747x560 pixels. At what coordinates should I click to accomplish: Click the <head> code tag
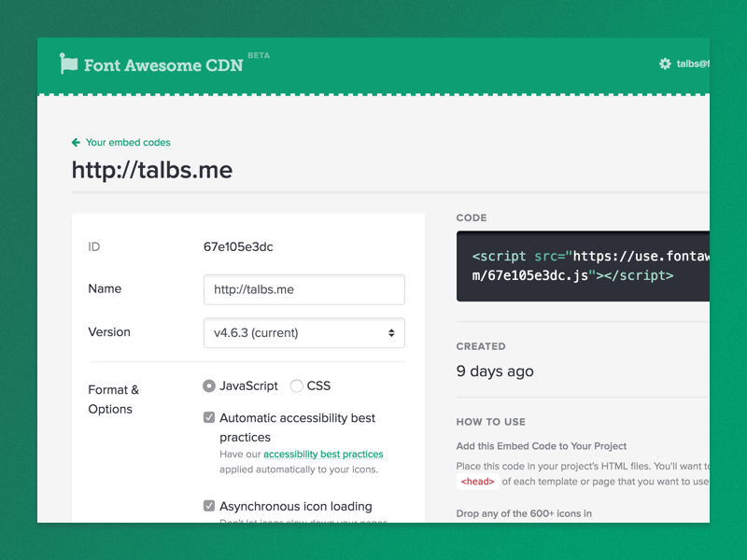click(x=477, y=482)
